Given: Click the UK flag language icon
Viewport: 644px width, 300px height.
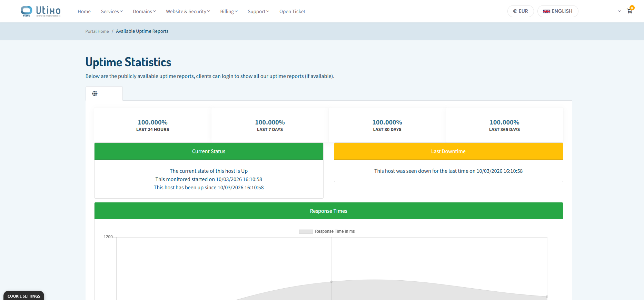Looking at the screenshot, I should (x=547, y=11).
